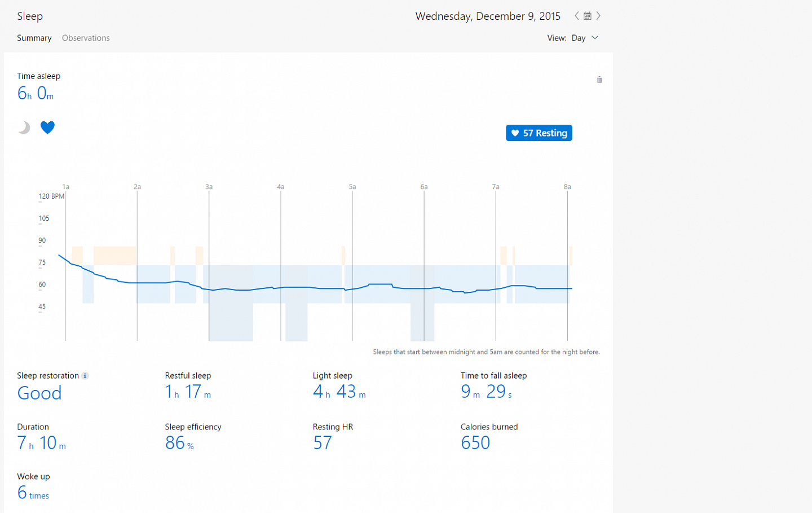Screen dimensions: 812x513
Task: Switch to the Observations tab
Action: pos(86,38)
